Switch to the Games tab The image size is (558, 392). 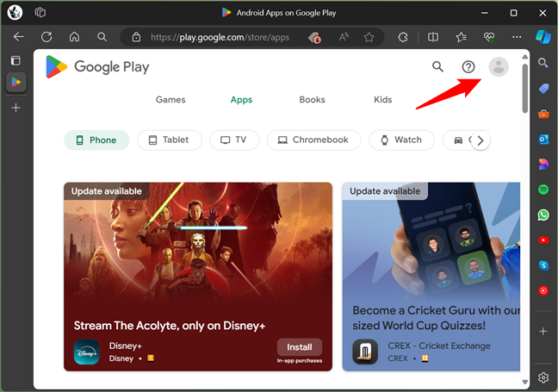point(170,100)
